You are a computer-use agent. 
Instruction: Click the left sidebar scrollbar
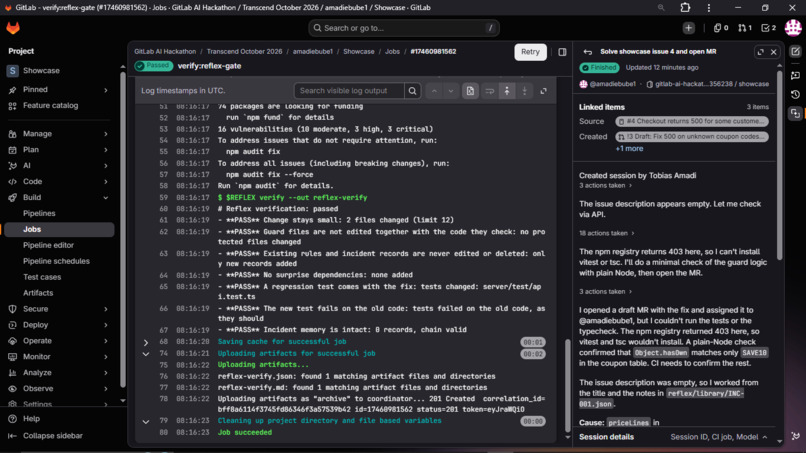click(122, 229)
